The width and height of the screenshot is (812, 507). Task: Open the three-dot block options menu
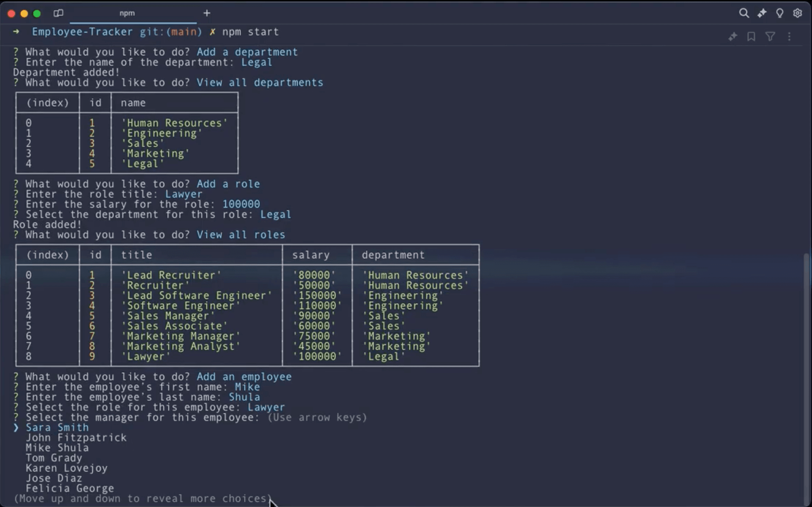point(789,37)
